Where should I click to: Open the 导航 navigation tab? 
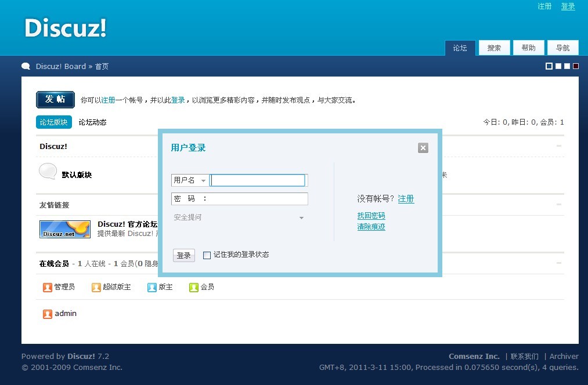(x=563, y=48)
